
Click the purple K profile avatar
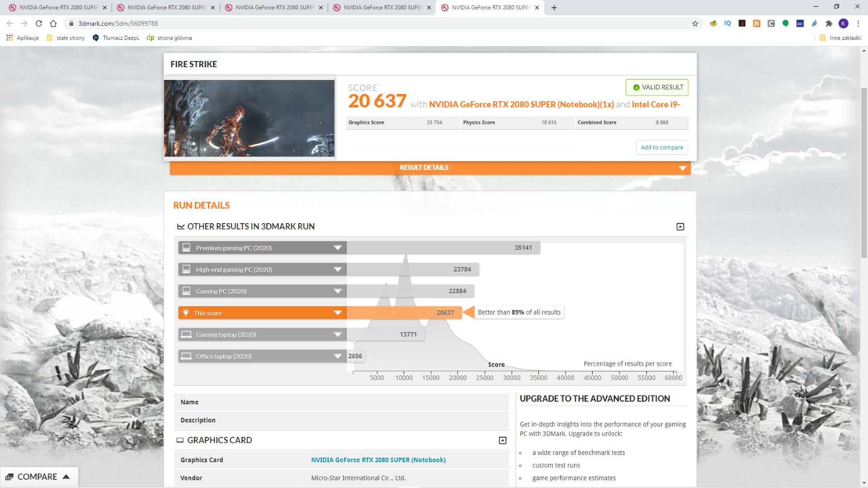tap(843, 23)
